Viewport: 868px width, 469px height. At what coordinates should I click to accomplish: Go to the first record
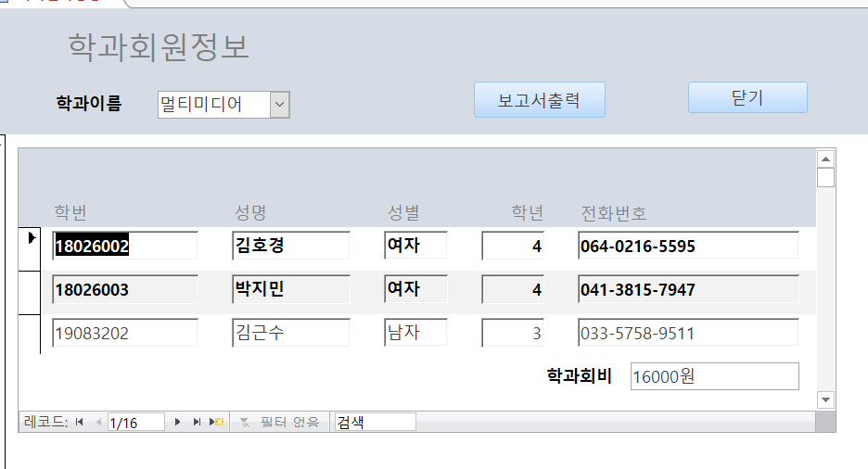[79, 422]
